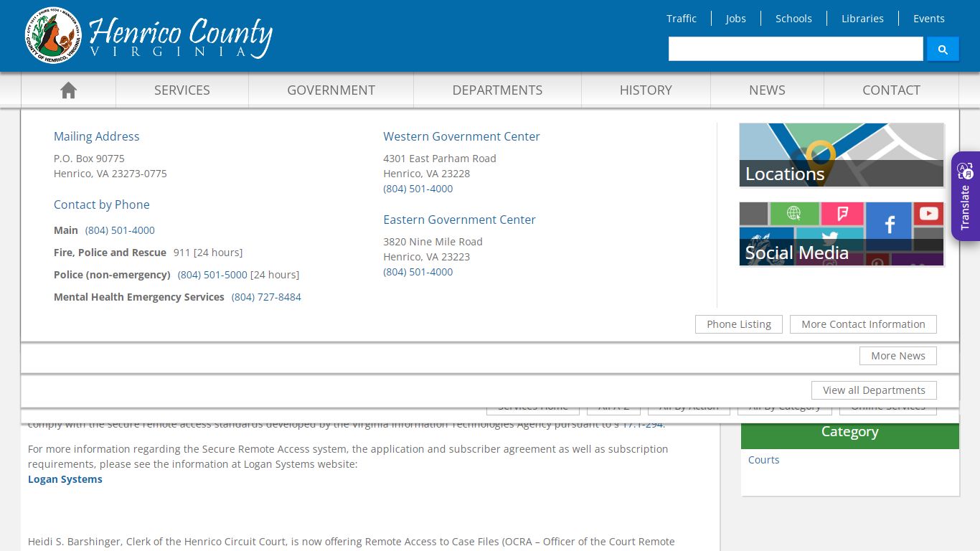The height and width of the screenshot is (551, 980).
Task: Click the More News button
Action: click(x=898, y=356)
